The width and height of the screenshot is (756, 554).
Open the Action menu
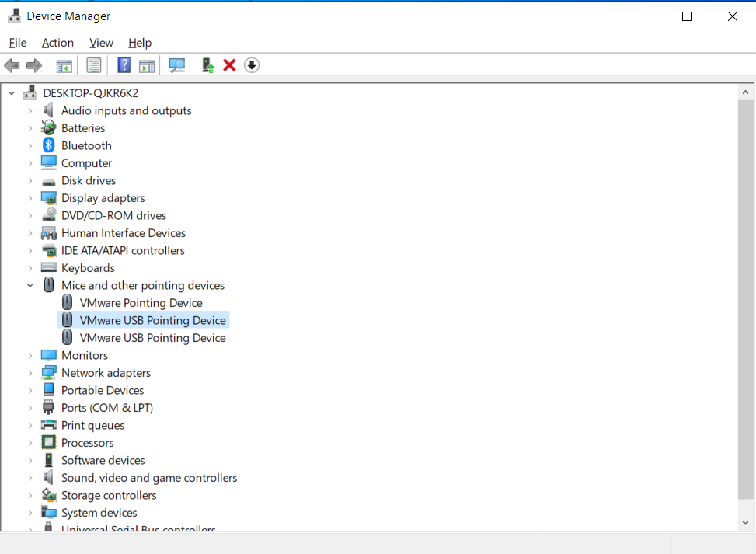tap(57, 43)
